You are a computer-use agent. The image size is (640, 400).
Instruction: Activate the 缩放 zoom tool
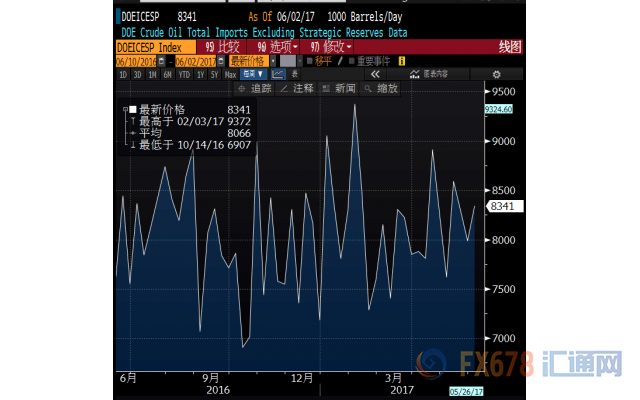[x=381, y=89]
